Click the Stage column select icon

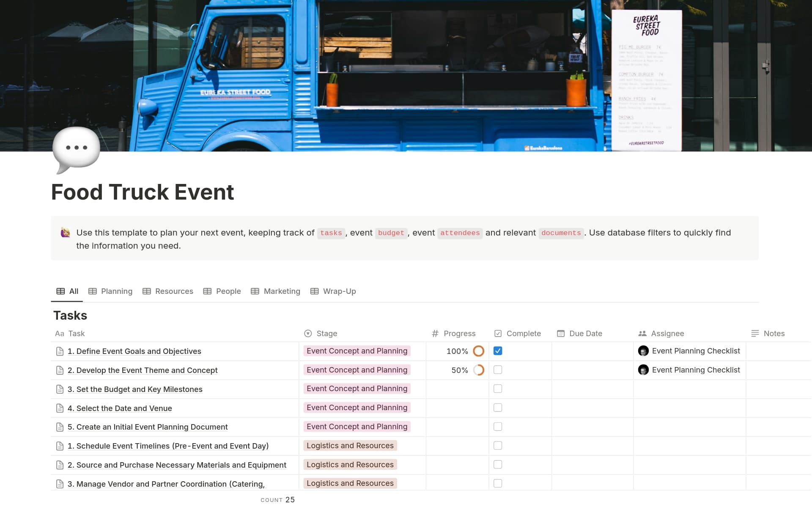coord(308,334)
